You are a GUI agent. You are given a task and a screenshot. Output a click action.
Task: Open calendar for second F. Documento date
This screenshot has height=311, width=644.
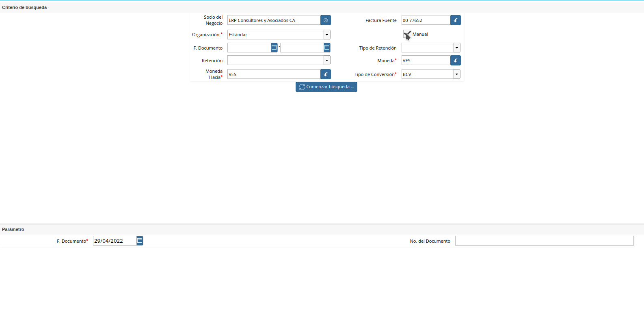(x=327, y=48)
